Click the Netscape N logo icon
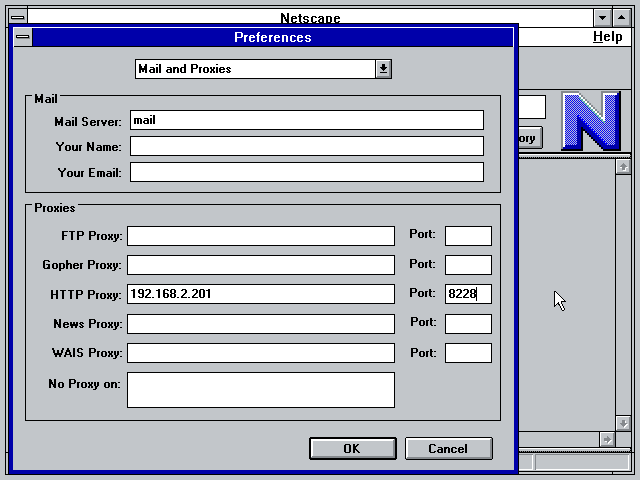 pyautogui.click(x=591, y=121)
